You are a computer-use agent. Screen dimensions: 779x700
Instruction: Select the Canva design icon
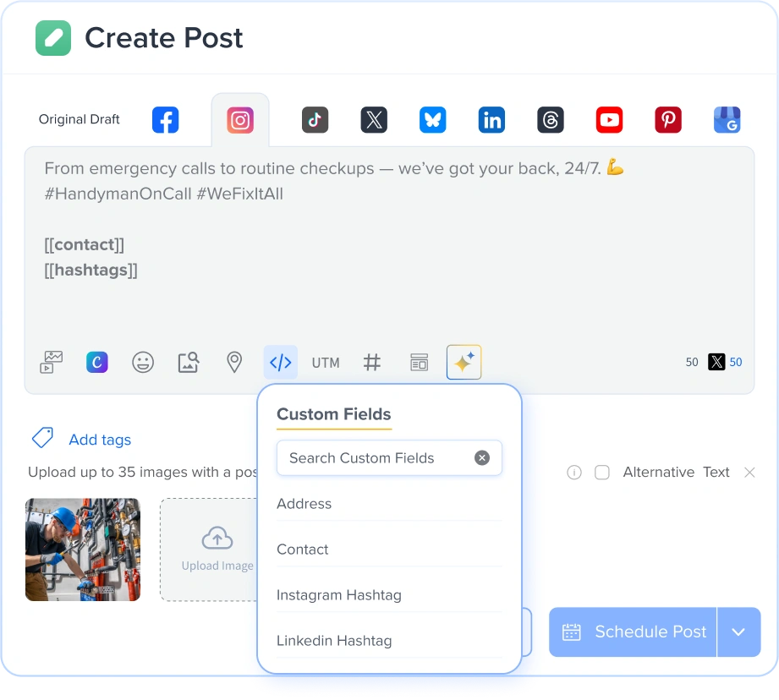pyautogui.click(x=96, y=362)
